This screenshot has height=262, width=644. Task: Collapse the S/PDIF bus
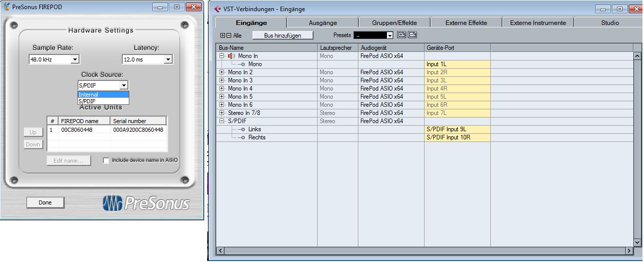pyautogui.click(x=222, y=121)
